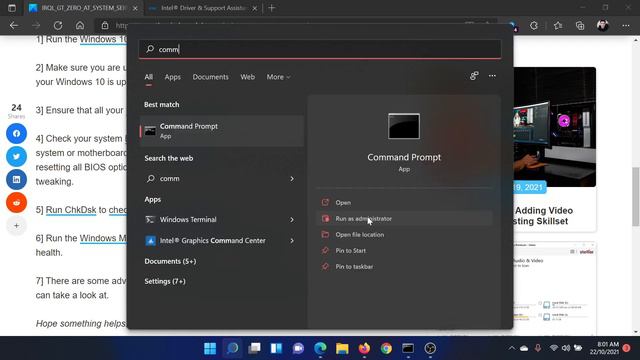Switch to Intel Driver & Support Assistant tab
The image size is (640, 360).
click(203, 8)
